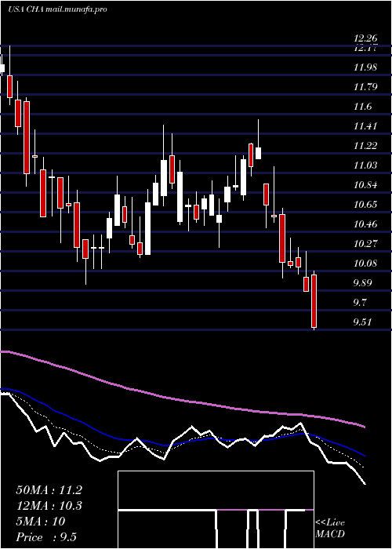Click the 11.79 price level label
The width and height of the screenshot is (392, 549).
365,86
